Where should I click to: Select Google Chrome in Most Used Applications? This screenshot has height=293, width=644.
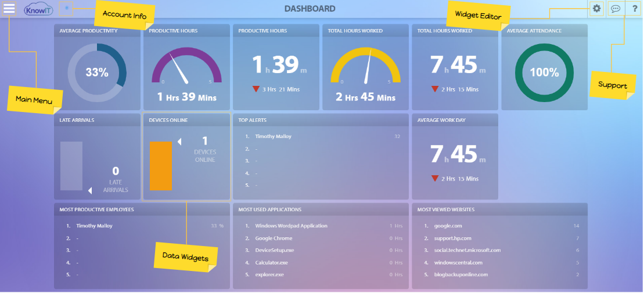274,238
